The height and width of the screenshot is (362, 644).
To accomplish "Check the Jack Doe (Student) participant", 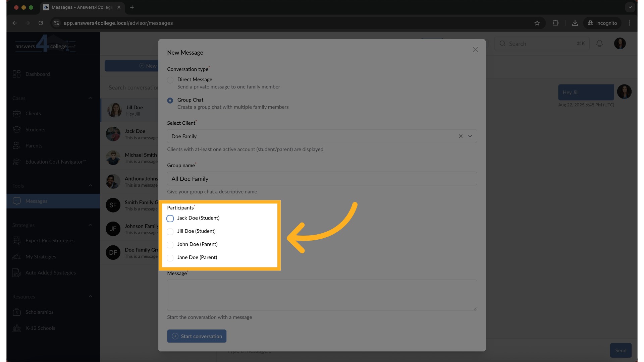I will click(170, 219).
